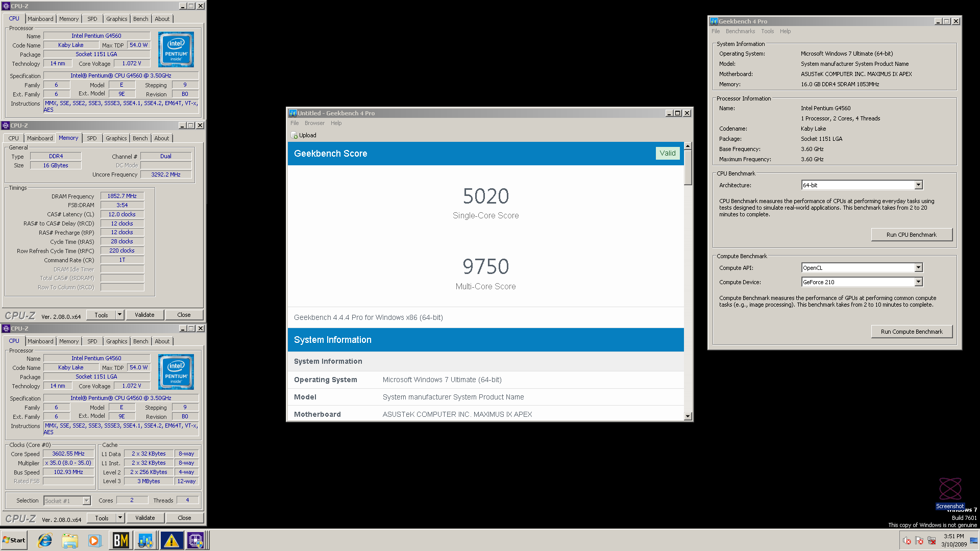The height and width of the screenshot is (551, 980).
Task: Open the yellow warning triangle taskbar app
Action: pos(171,540)
